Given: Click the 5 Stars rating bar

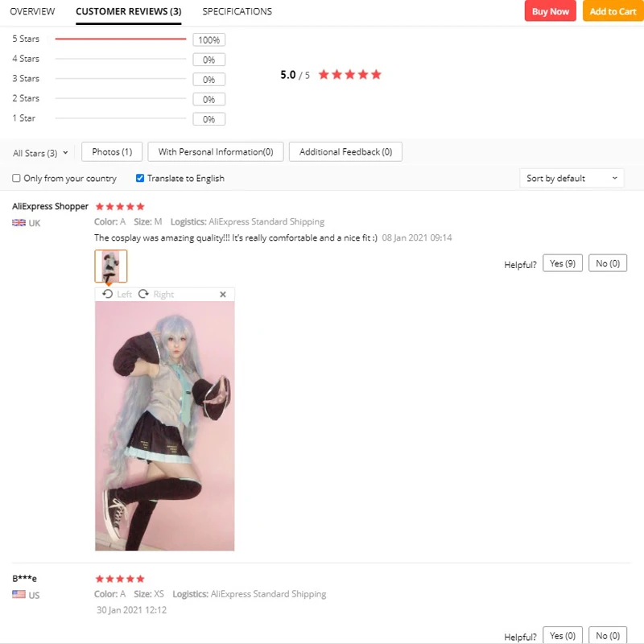Looking at the screenshot, I should [x=120, y=39].
